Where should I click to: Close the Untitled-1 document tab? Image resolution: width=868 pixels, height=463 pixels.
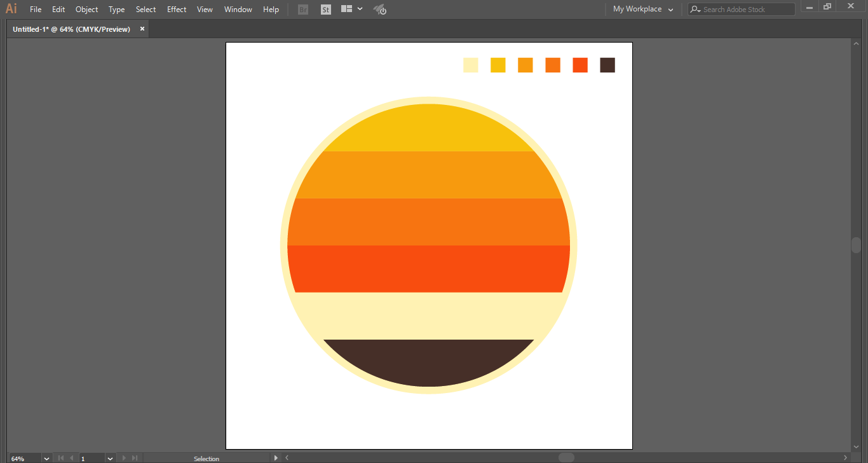[142, 29]
